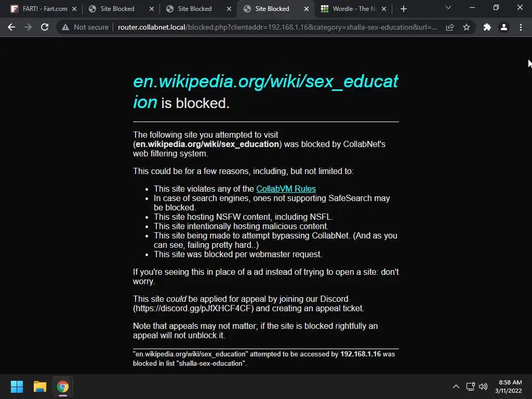The image size is (532, 399).
Task: Expand the tab search chevron
Action: (448, 7)
